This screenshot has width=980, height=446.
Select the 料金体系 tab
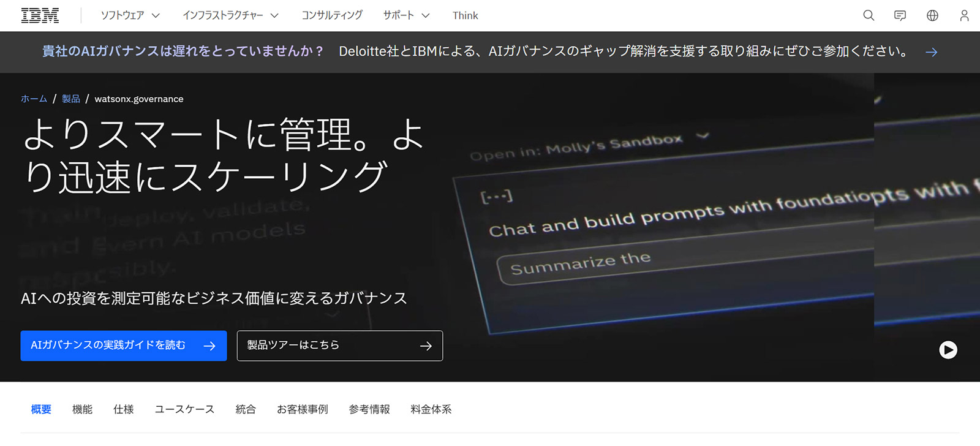(431, 409)
